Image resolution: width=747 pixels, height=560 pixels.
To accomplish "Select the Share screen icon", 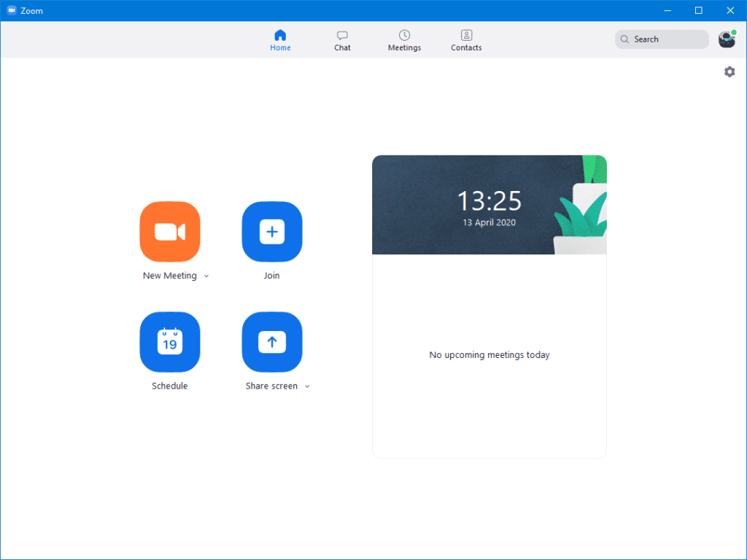I will [271, 342].
